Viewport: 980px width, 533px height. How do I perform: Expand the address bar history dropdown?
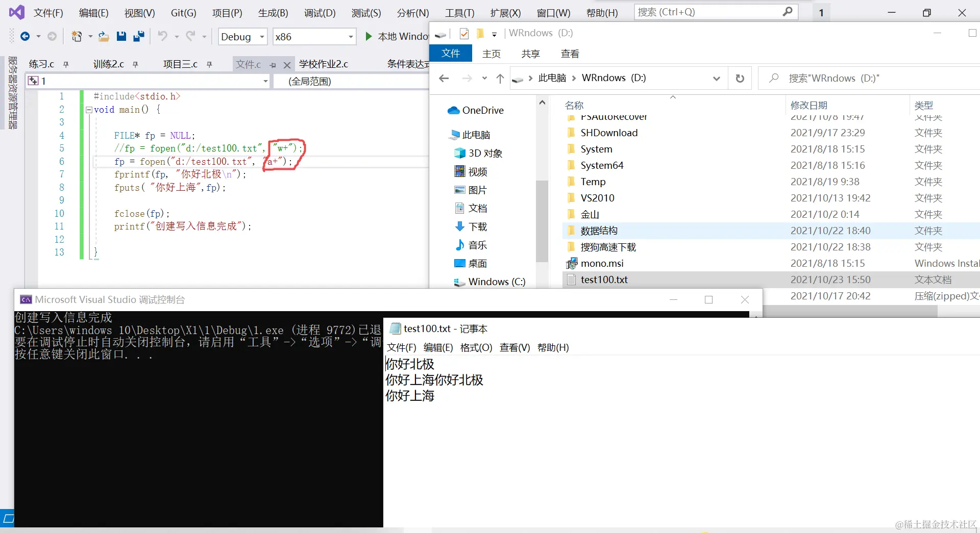click(x=717, y=78)
